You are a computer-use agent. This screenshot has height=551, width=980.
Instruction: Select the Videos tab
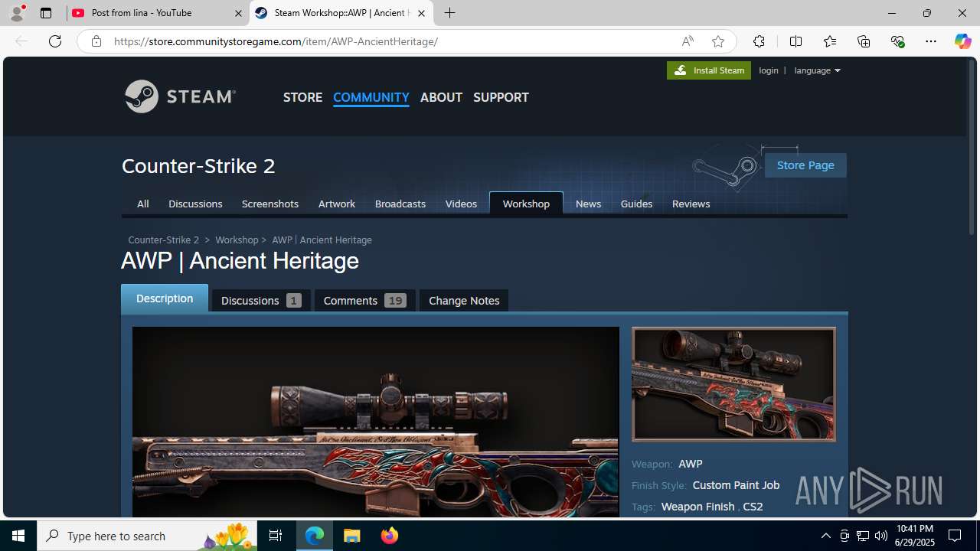461,204
